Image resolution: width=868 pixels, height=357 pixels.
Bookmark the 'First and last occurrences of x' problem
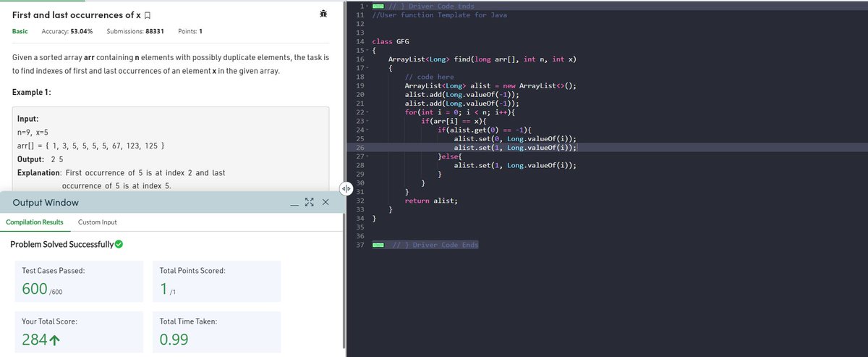pyautogui.click(x=148, y=15)
